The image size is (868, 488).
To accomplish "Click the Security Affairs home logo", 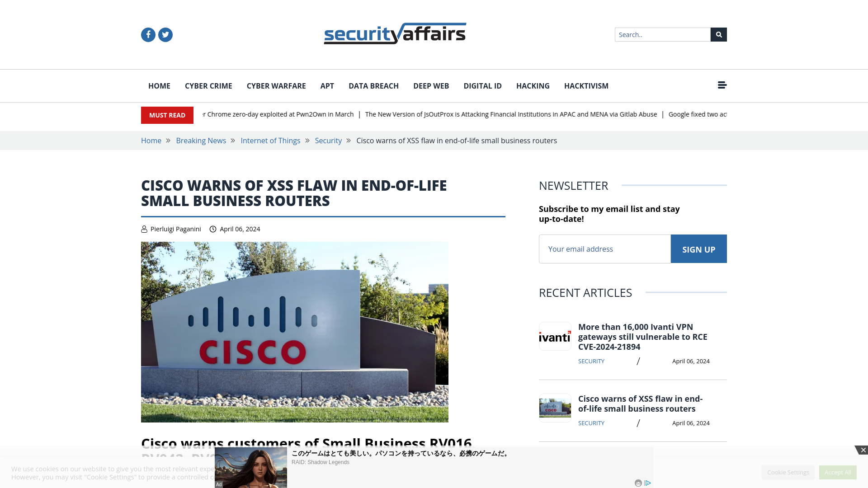I will click(395, 34).
